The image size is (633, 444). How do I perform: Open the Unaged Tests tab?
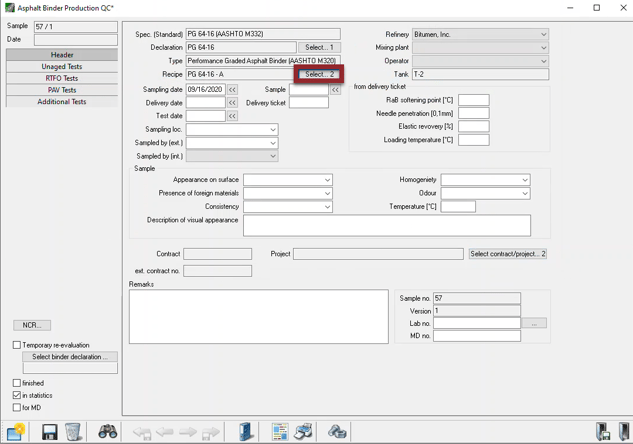62,67
